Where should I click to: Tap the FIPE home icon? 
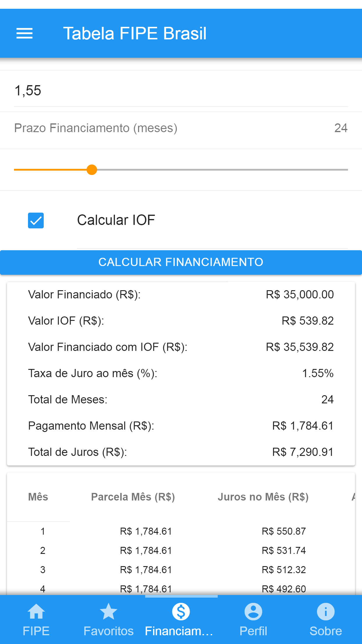(36, 611)
